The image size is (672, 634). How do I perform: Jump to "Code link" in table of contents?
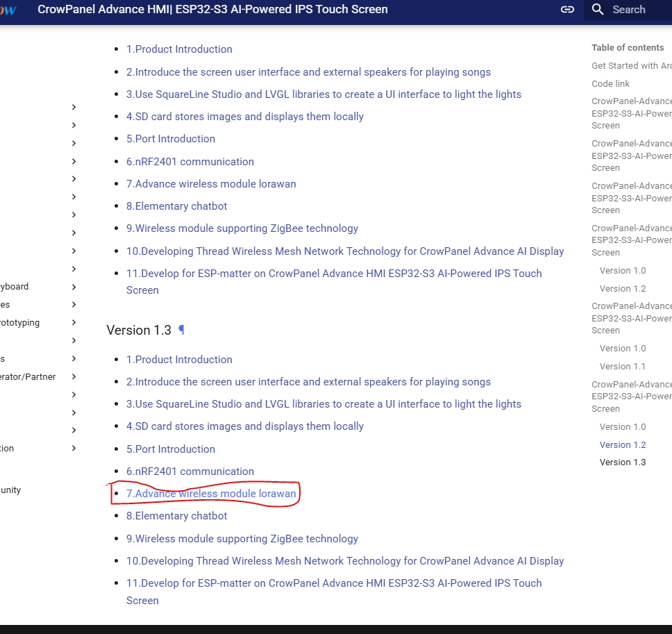pyautogui.click(x=611, y=83)
